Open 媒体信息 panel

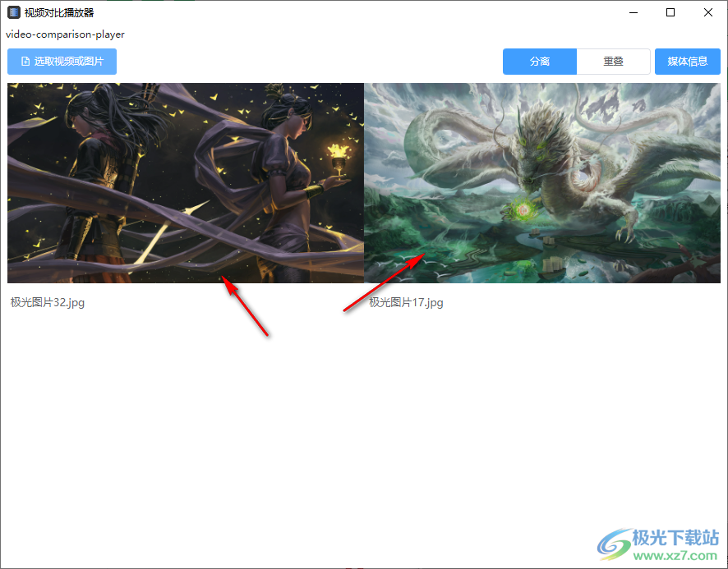click(x=687, y=62)
